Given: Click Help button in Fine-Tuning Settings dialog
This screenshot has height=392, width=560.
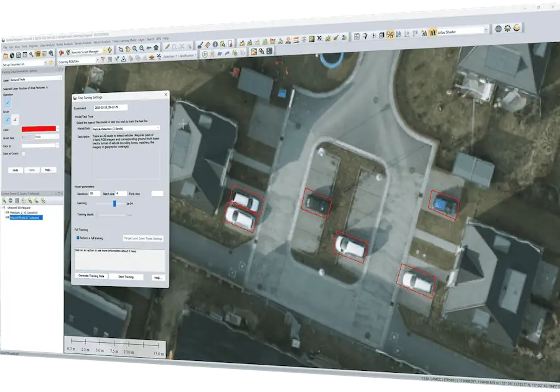Looking at the screenshot, I should click(157, 278).
